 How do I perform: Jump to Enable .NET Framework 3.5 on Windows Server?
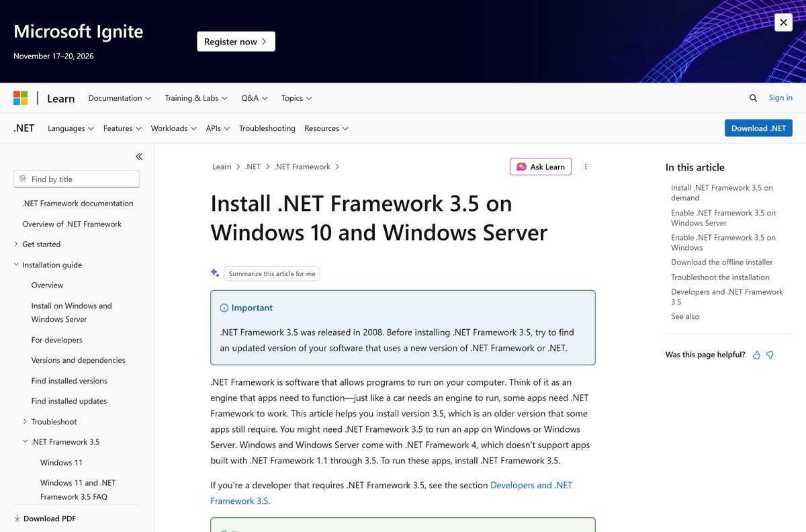[x=723, y=218]
